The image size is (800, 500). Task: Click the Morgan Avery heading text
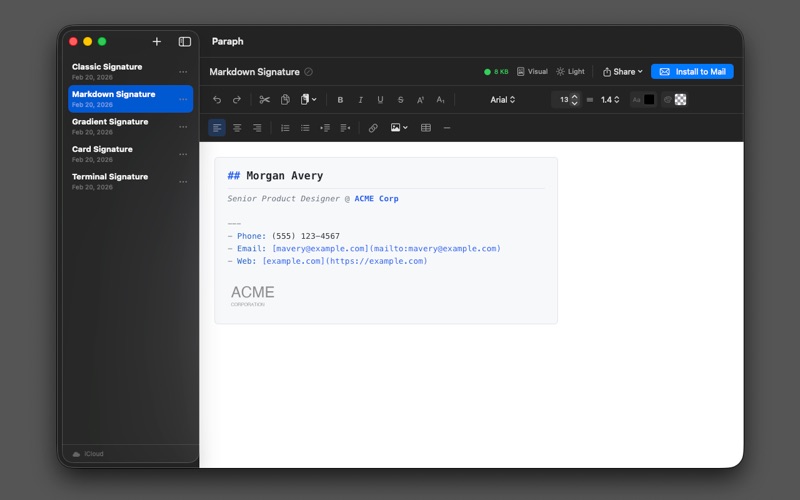(285, 176)
